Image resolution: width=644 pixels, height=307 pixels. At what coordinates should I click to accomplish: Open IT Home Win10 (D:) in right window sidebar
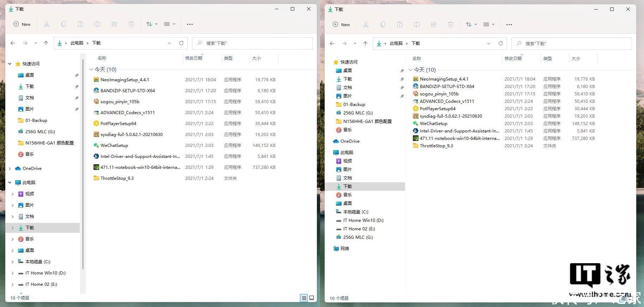(x=363, y=220)
